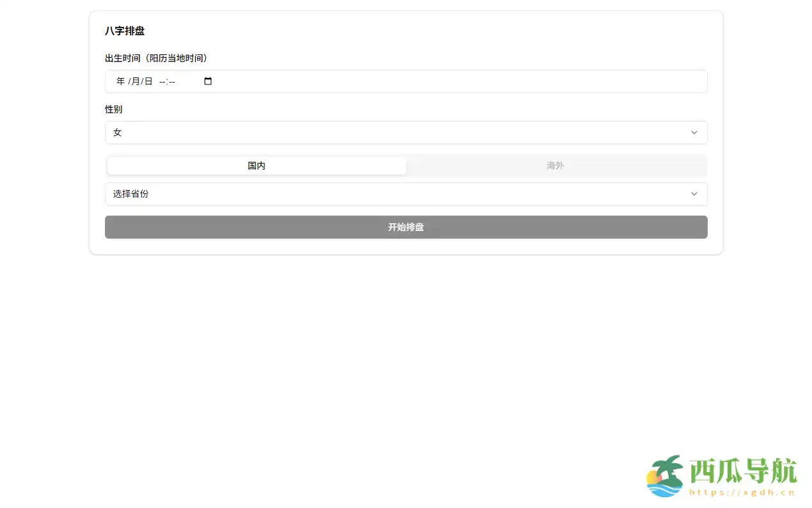Click the chevron arrow on province selector
This screenshot has width=812, height=508.
(x=694, y=194)
